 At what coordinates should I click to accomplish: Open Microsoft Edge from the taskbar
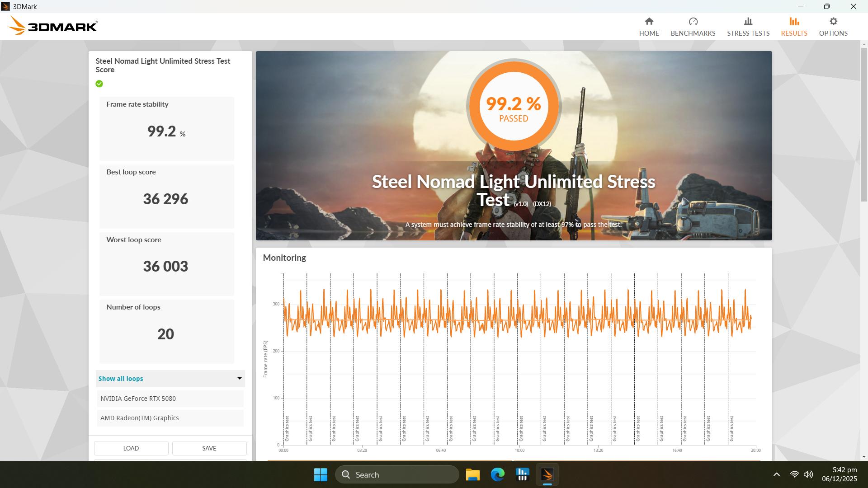[497, 474]
